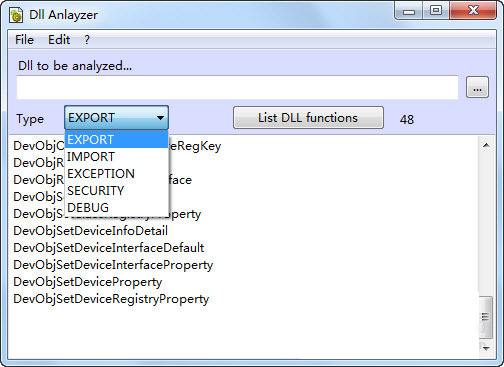Select SECURITY in the Type dropdown list

pos(116,191)
